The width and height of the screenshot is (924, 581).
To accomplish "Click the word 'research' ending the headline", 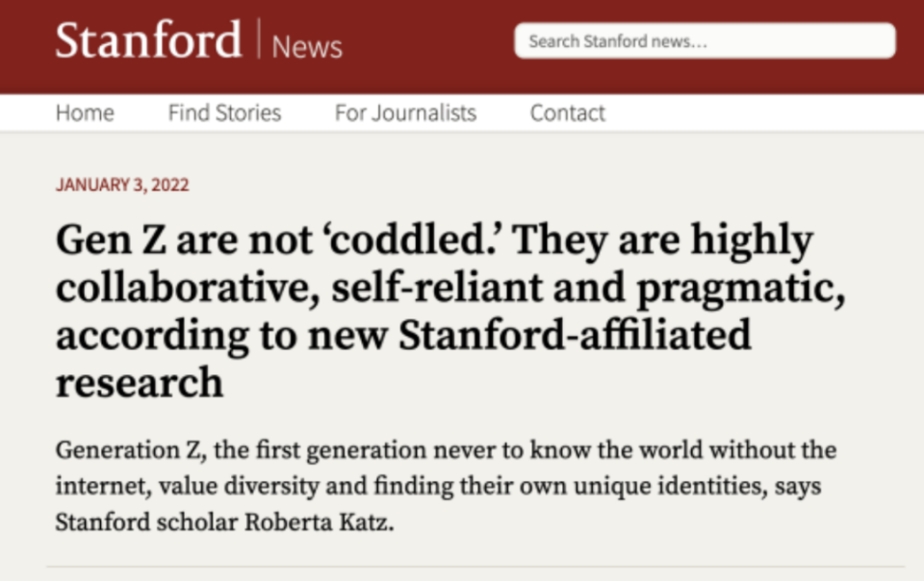I will tap(140, 382).
